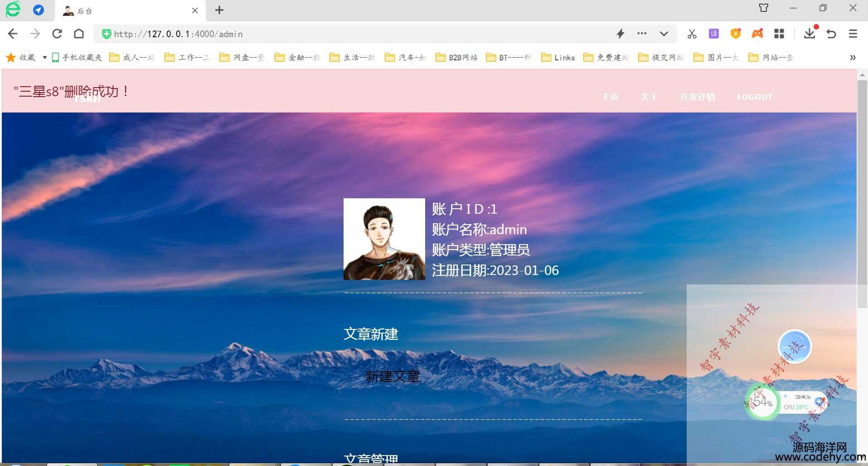Open 开发详情 in the navigation bar
The height and width of the screenshot is (466, 868).
(698, 97)
